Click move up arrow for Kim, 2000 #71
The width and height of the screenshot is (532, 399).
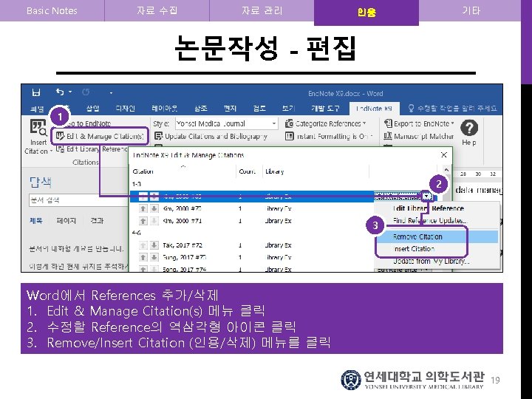[x=143, y=221]
